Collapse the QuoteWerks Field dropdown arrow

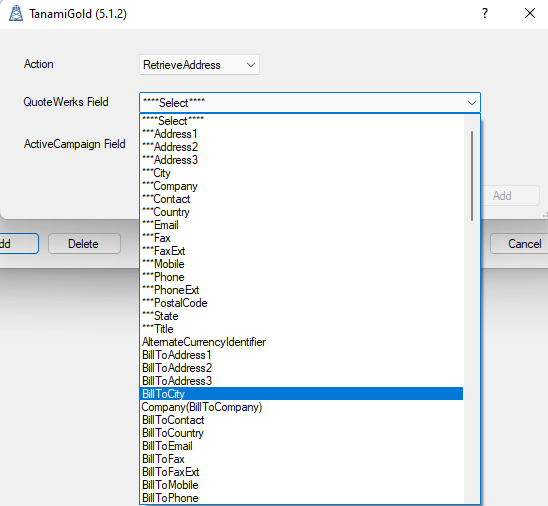[x=472, y=103]
